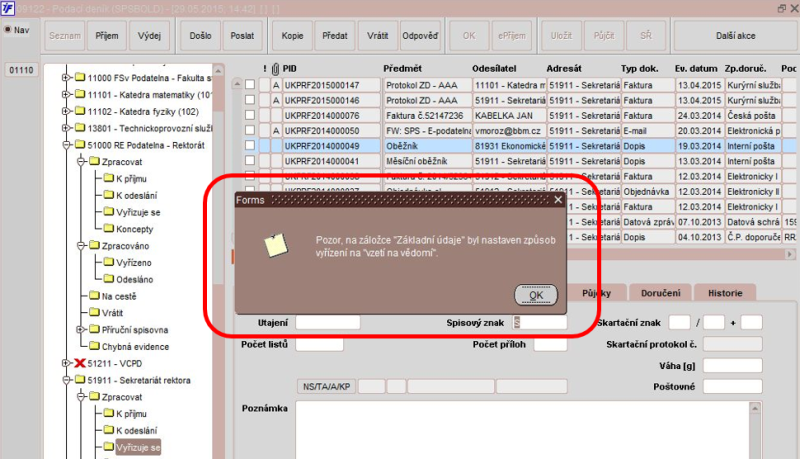Click the Výdej toolbar button
The height and width of the screenshot is (459, 800).
(149, 36)
